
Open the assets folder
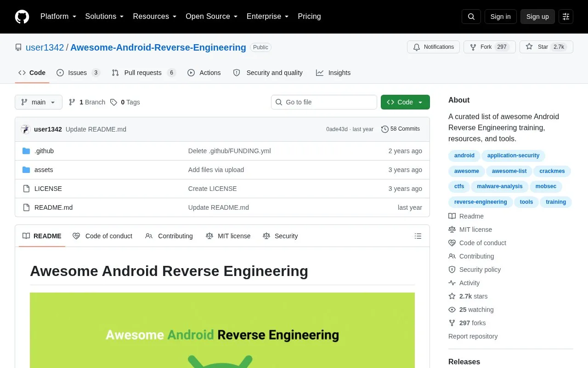(x=44, y=170)
